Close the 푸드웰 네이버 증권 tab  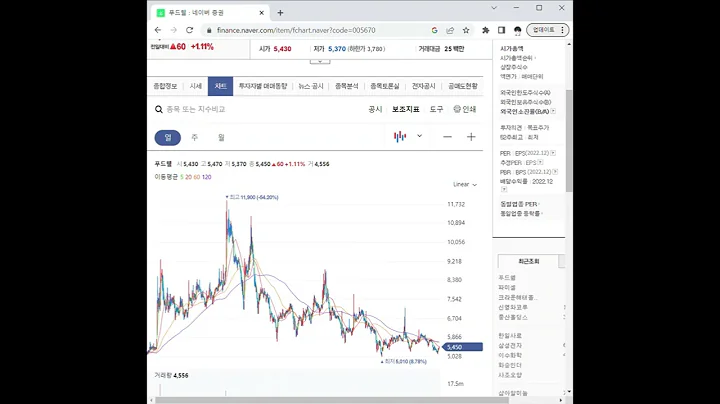262,13
